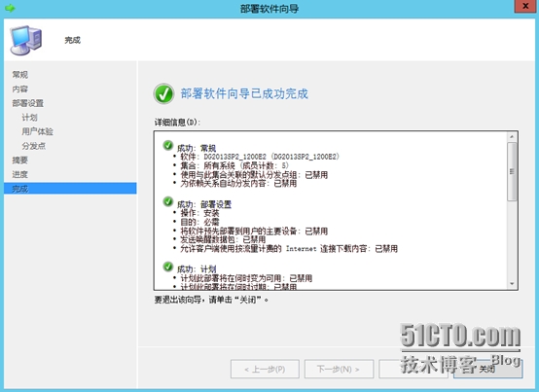Select 内容 step in wizard sidebar

[x=19, y=89]
